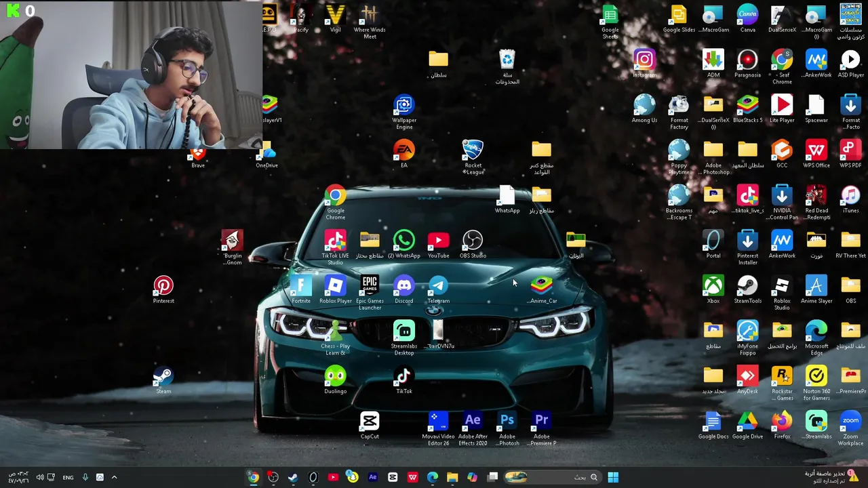Click the Windows Start button on taskbar
The height and width of the screenshot is (488, 868).
[613, 477]
